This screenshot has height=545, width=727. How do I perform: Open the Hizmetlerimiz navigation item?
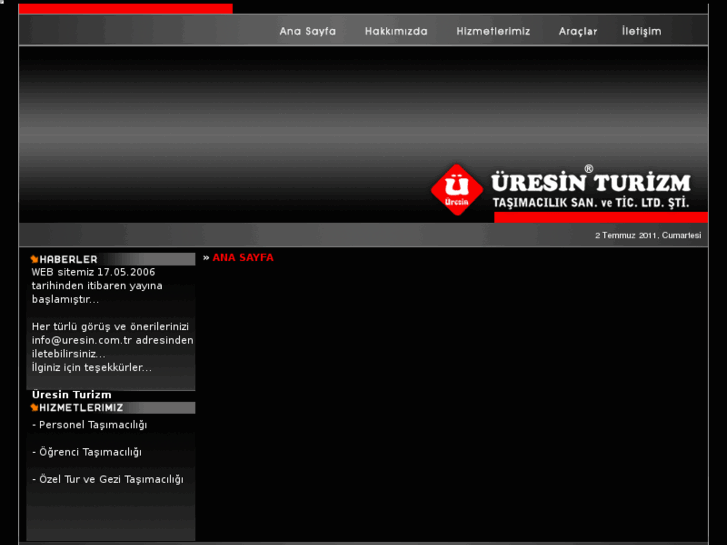click(493, 32)
